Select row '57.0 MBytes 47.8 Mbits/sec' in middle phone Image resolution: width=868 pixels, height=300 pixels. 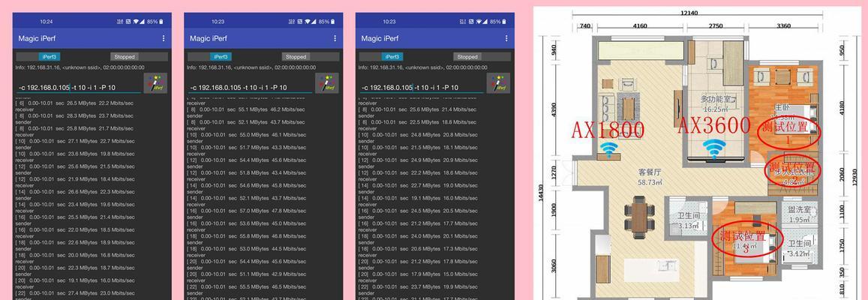coord(247,211)
